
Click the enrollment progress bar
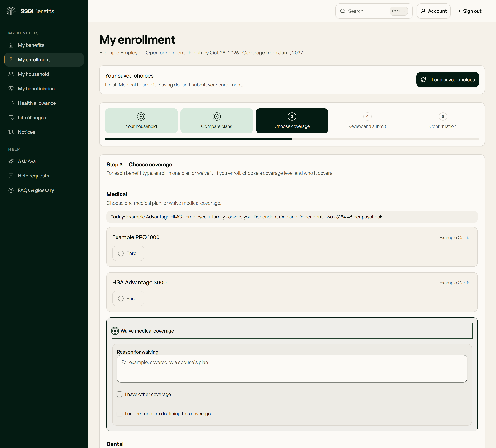[292, 139]
